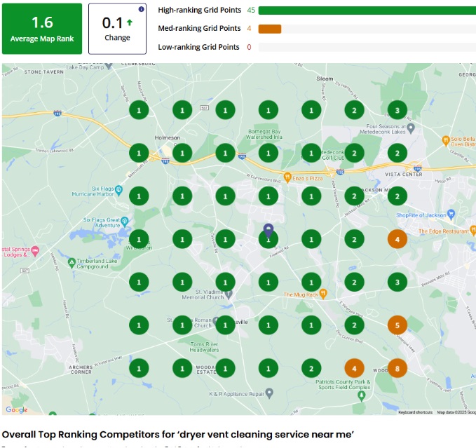Select rank 1 point overlapping Wooda Estates label
The width and height of the screenshot is (476, 448).
(225, 368)
